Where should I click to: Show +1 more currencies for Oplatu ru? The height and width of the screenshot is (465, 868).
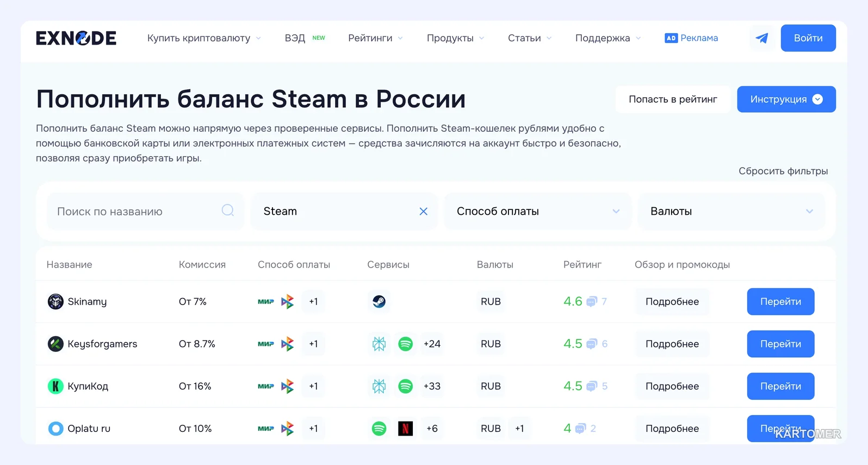(519, 429)
